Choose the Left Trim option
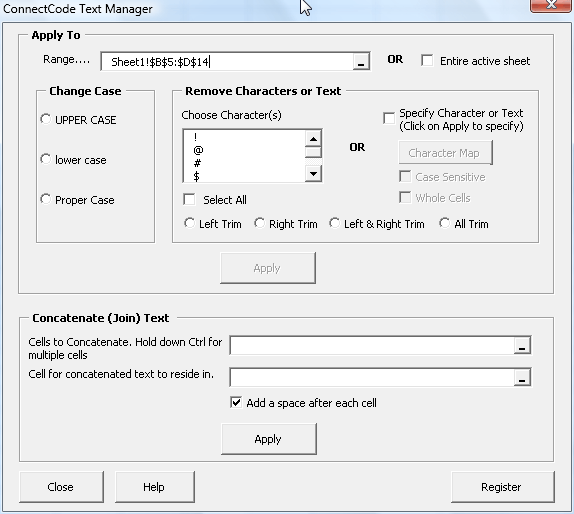The height and width of the screenshot is (514, 574). tap(189, 223)
